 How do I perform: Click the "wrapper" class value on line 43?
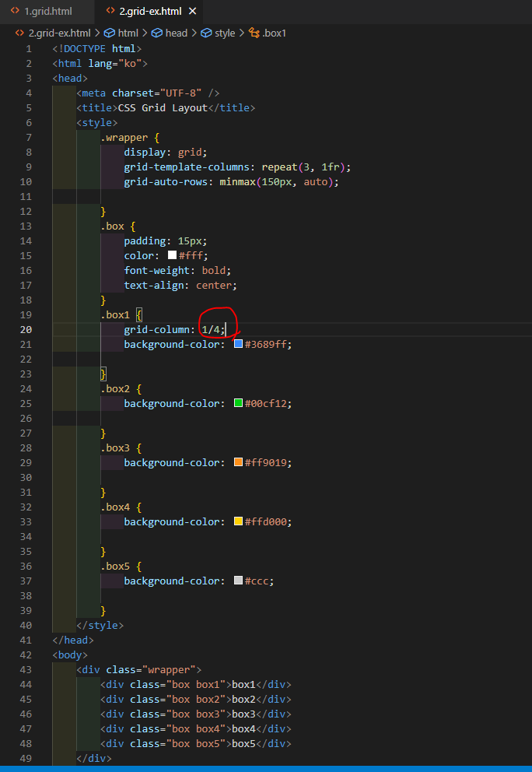(169, 669)
